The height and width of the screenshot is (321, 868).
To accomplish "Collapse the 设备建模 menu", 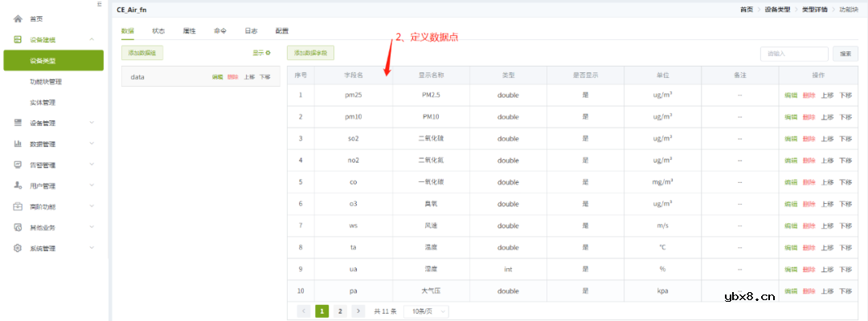I will click(92, 39).
